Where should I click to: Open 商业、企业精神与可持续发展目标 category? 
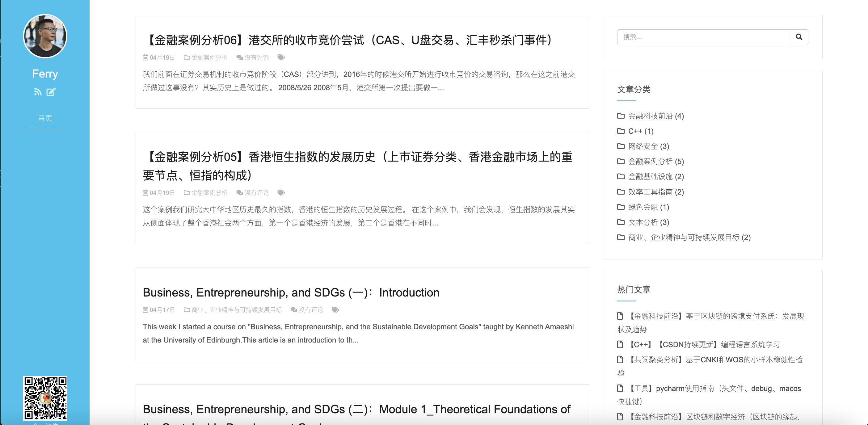point(689,237)
